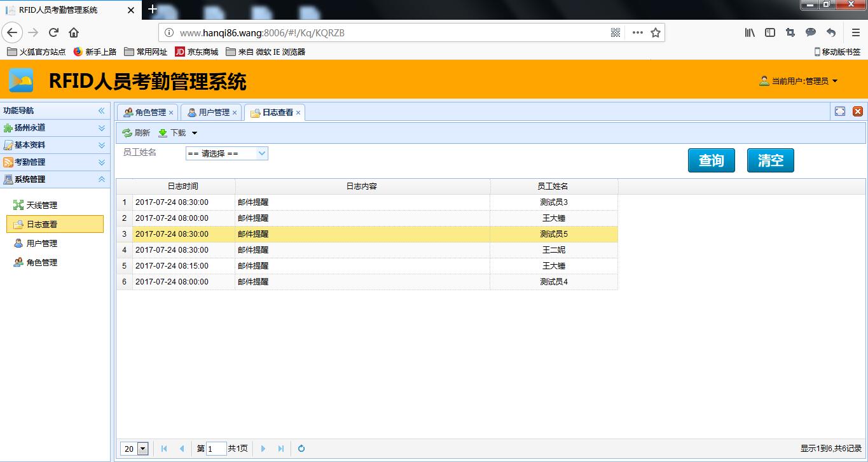Expand the 考勤管理 accordion section
This screenshot has width=868, height=462.
coord(55,162)
